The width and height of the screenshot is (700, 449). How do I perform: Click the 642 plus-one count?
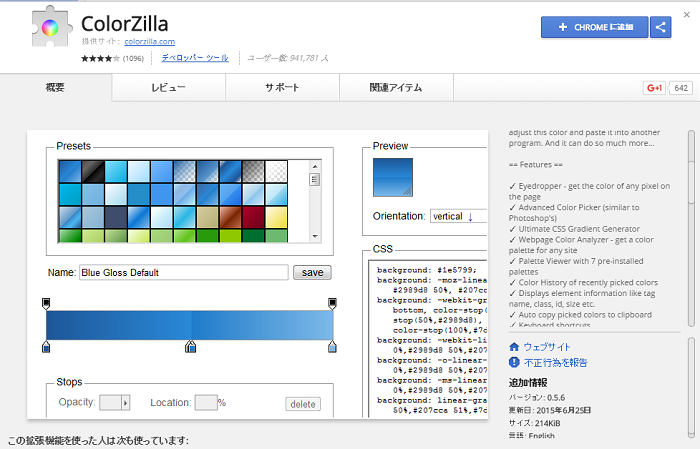681,88
